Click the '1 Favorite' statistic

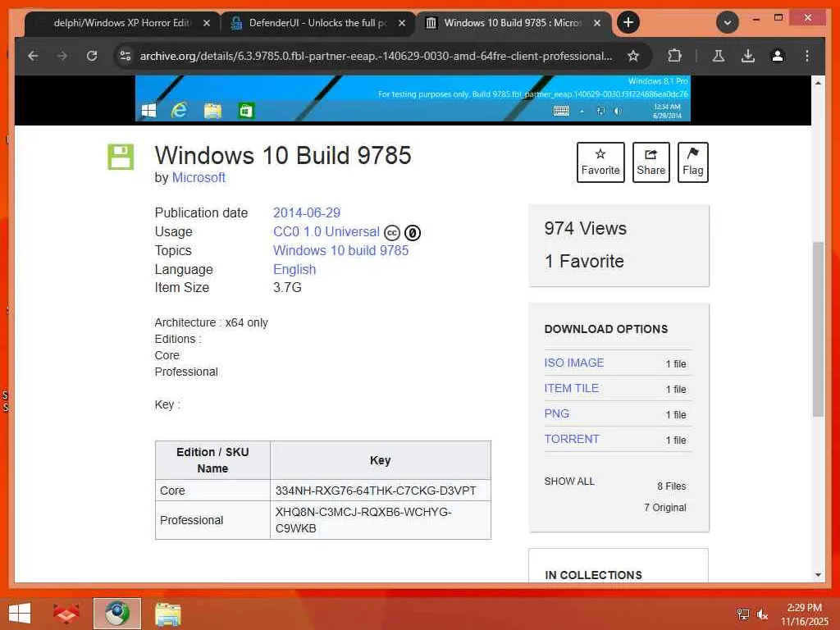click(584, 261)
